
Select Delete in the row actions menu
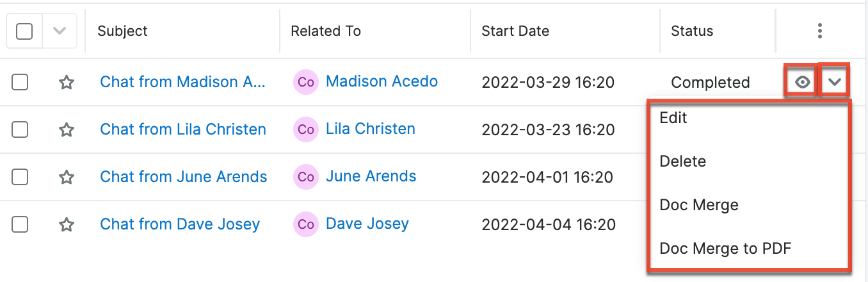tap(682, 162)
